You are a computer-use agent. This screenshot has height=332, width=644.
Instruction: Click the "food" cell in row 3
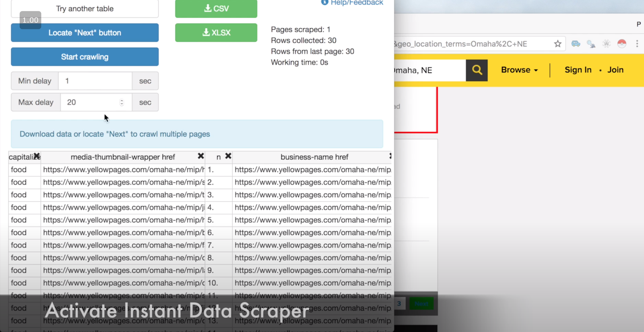pyautogui.click(x=24, y=195)
